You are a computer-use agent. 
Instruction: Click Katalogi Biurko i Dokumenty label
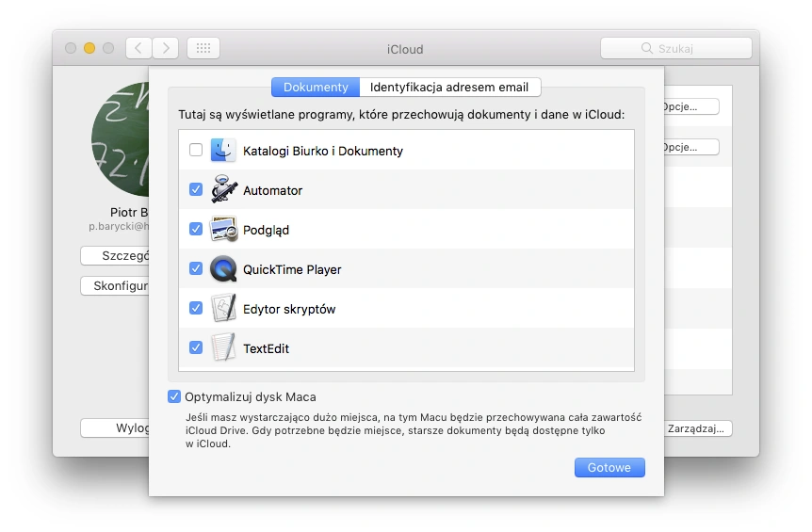click(323, 151)
